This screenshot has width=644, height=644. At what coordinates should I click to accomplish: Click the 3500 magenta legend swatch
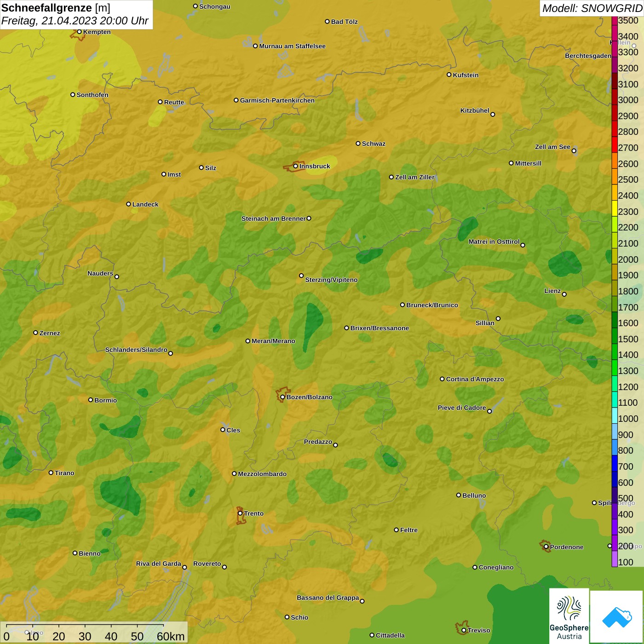coord(615,21)
